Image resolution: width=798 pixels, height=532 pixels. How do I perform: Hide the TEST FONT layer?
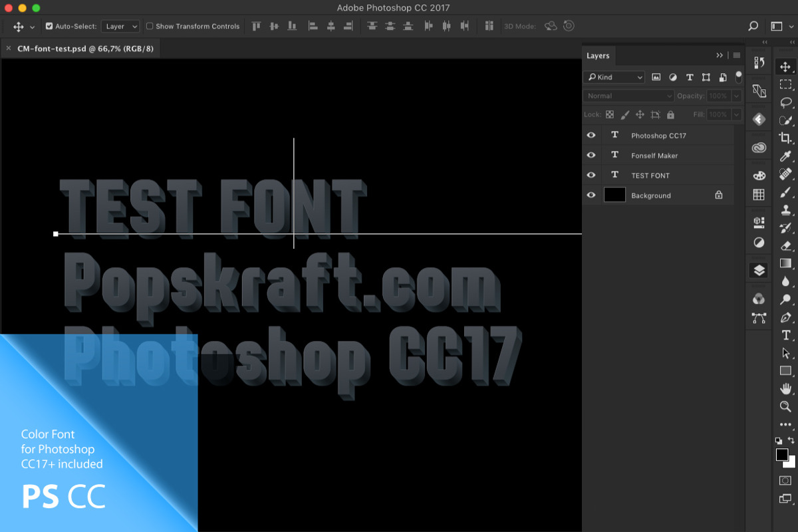(x=591, y=175)
